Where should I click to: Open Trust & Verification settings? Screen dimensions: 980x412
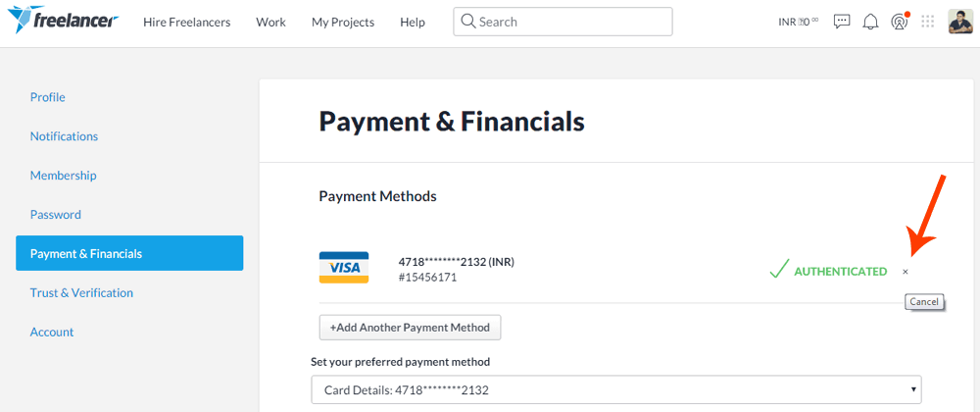[81, 292]
